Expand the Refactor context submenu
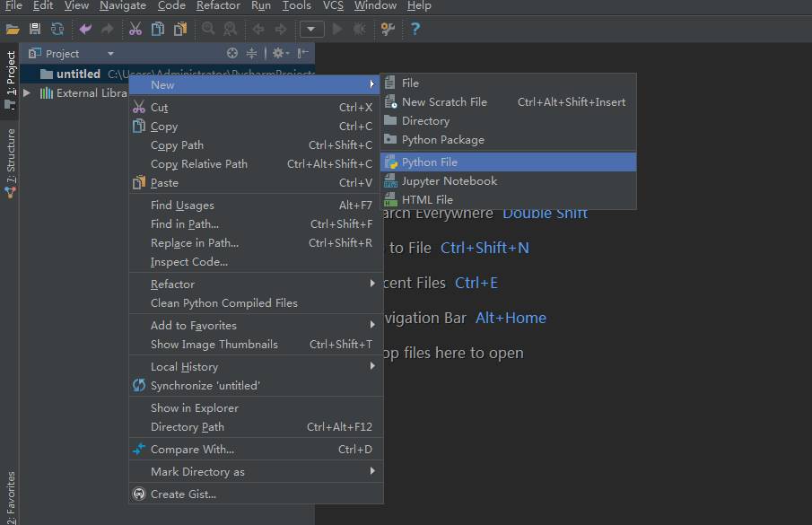812x525 pixels. point(254,284)
